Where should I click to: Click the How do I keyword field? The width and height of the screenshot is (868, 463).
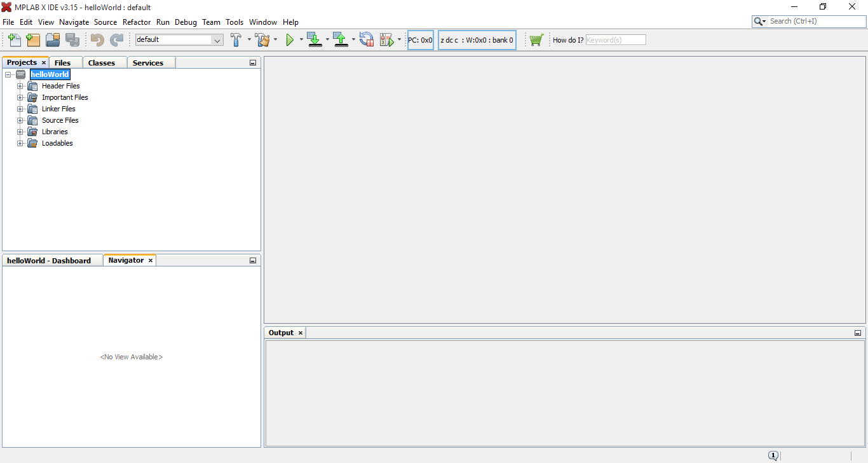tap(615, 39)
